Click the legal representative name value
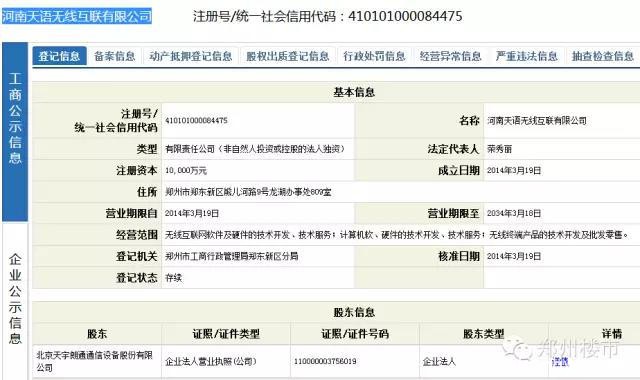Image resolution: width=640 pixels, height=380 pixels. (x=499, y=149)
